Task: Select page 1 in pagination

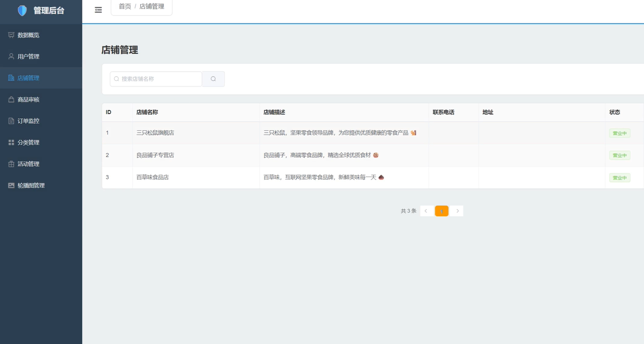Action: [x=442, y=211]
